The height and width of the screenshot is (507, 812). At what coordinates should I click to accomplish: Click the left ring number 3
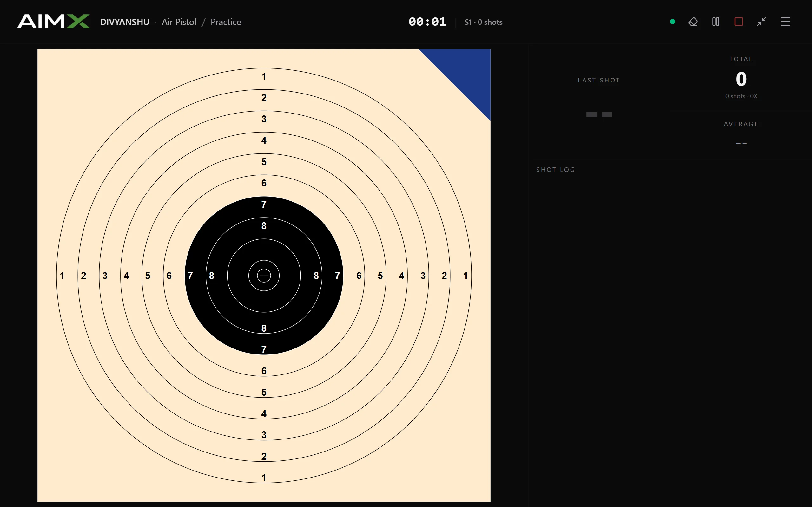coord(105,276)
